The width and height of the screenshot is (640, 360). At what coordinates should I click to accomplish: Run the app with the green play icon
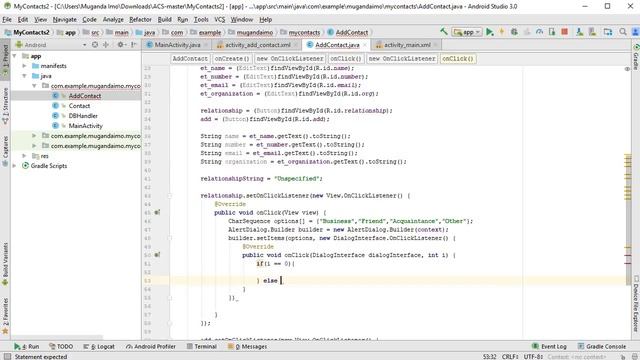pos(489,32)
